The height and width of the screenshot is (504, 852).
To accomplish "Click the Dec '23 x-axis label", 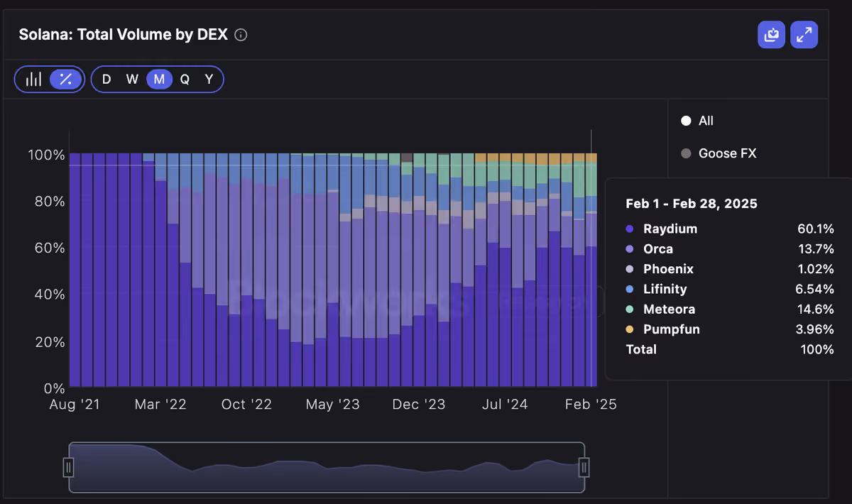I will 419,405.
